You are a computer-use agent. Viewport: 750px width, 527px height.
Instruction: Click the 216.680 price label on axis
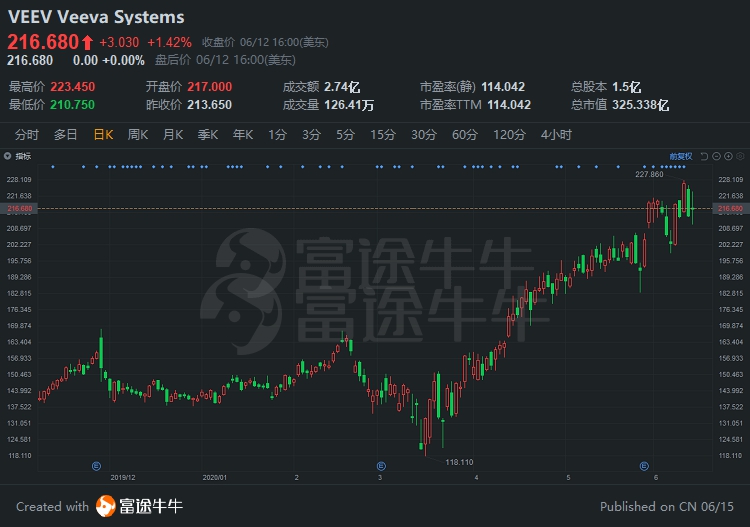tap(731, 208)
